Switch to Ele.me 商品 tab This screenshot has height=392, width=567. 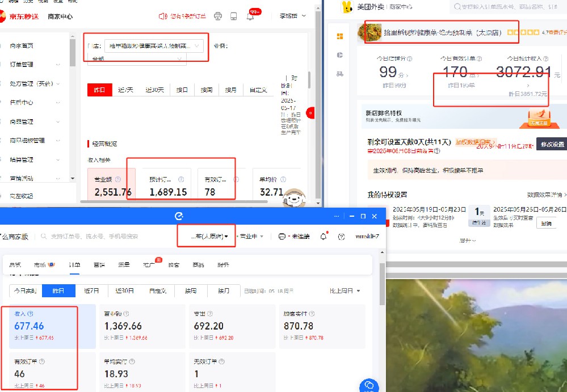pyautogui.click(x=198, y=265)
